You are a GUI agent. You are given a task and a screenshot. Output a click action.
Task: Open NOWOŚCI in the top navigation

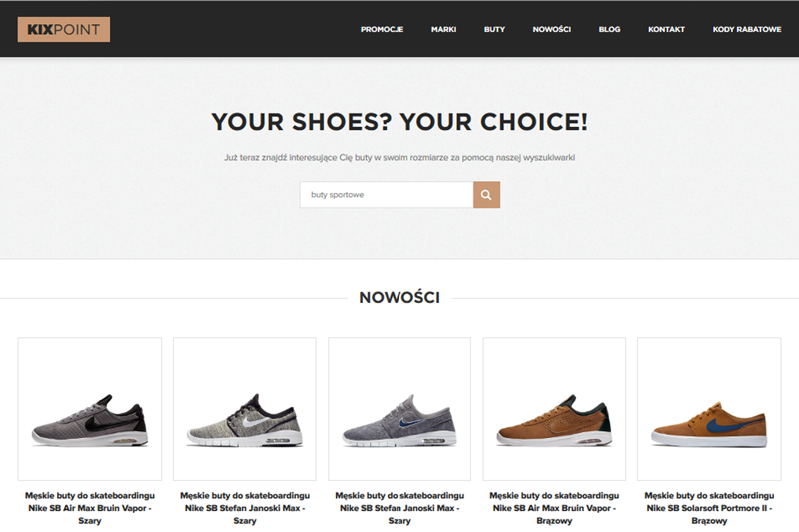pos(552,30)
